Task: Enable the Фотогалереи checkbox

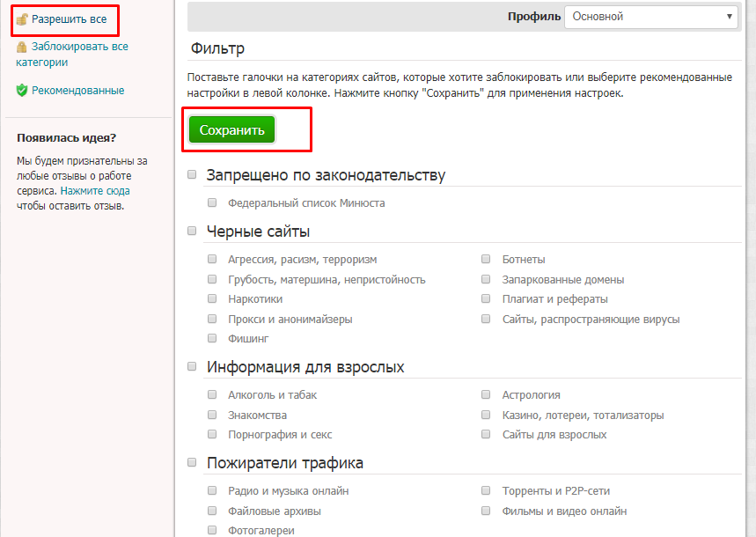Action: [212, 530]
